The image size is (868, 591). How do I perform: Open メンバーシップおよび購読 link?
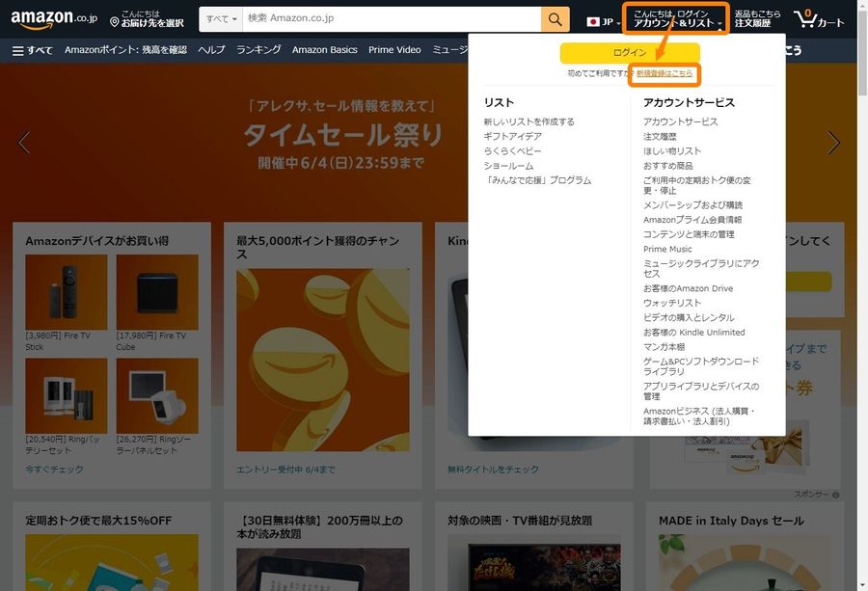pos(693,205)
